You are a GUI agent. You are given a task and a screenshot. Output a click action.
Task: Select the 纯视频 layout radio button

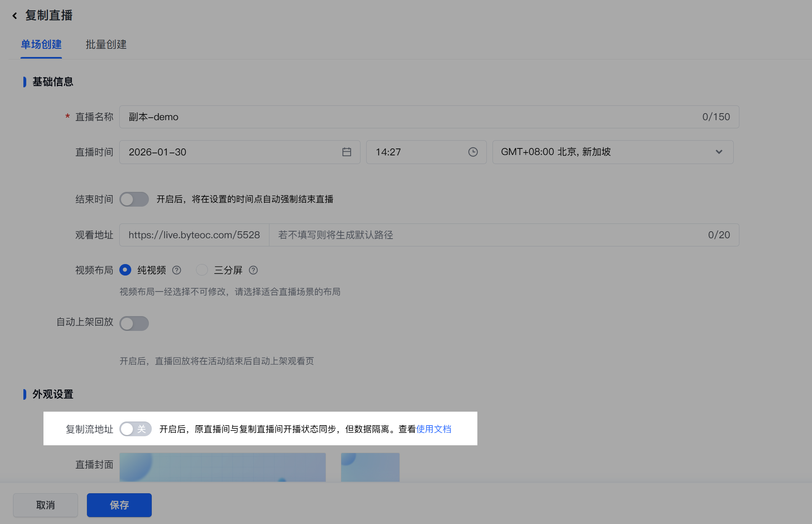[x=125, y=270]
